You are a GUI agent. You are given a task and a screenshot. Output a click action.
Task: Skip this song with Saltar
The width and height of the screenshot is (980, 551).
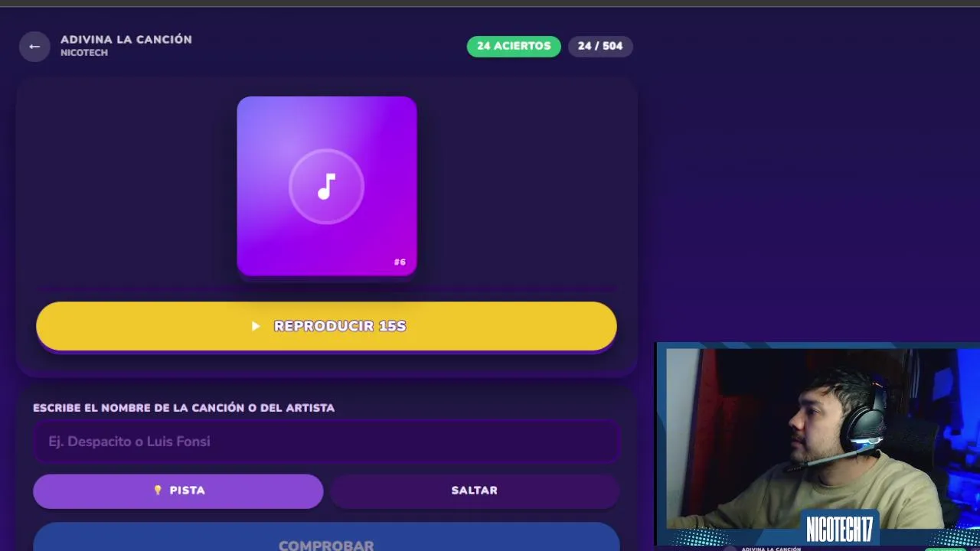[475, 491]
